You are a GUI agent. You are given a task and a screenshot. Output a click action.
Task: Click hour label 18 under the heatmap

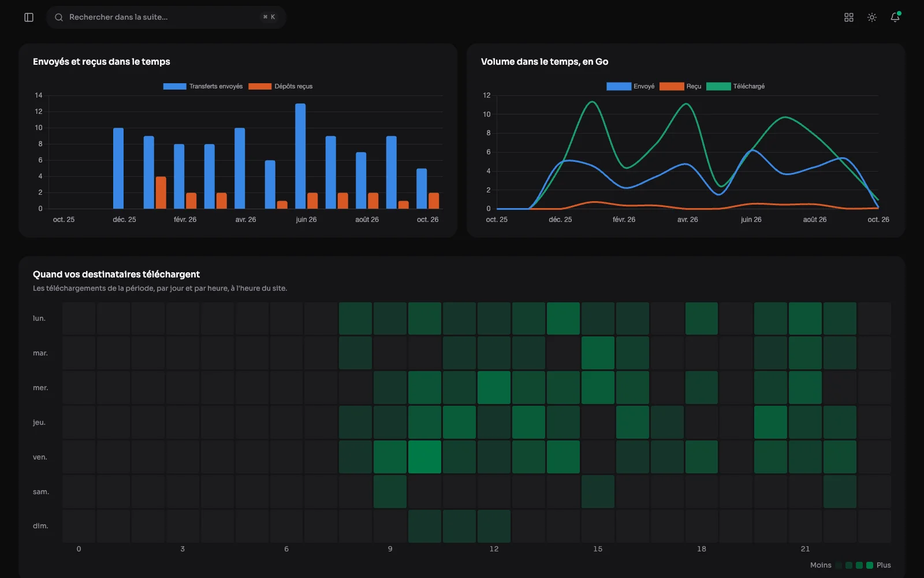[x=702, y=549]
